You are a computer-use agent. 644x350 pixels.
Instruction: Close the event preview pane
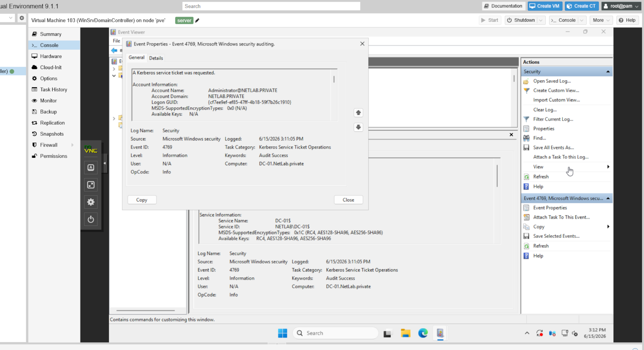pyautogui.click(x=511, y=135)
